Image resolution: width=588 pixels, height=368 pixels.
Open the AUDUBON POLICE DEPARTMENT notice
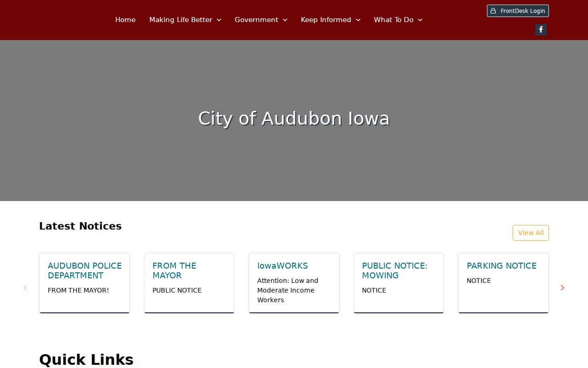(x=85, y=270)
